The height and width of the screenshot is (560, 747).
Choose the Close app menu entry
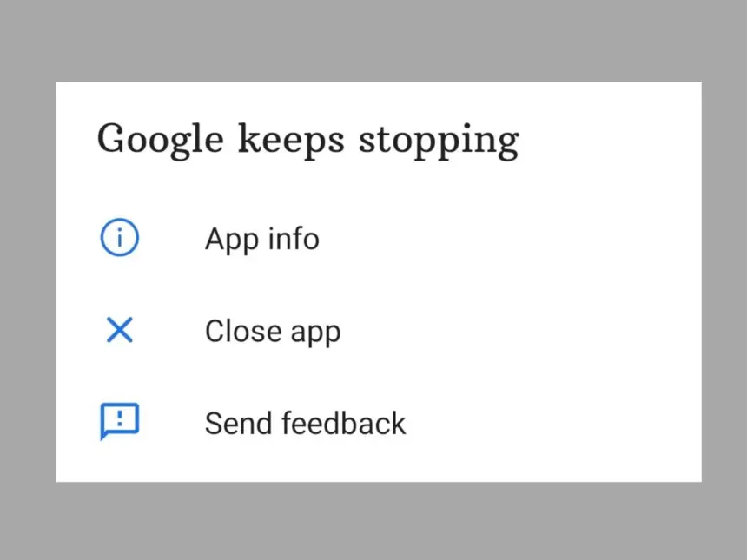pos(273,331)
